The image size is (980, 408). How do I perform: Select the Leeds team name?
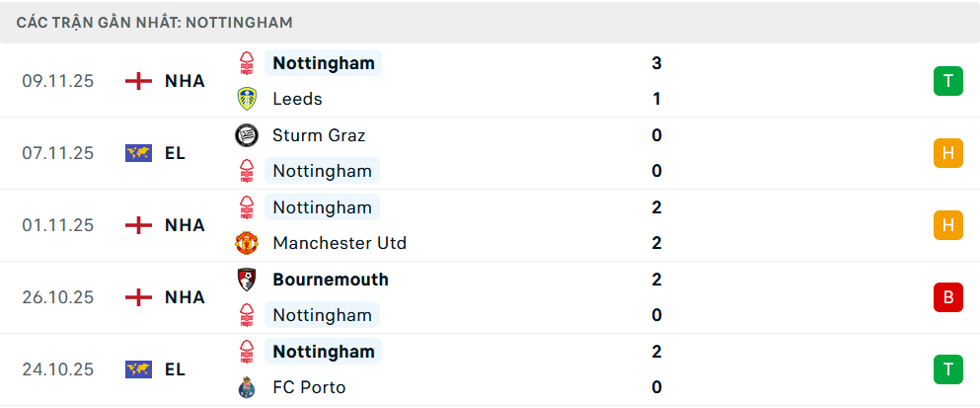(x=297, y=99)
